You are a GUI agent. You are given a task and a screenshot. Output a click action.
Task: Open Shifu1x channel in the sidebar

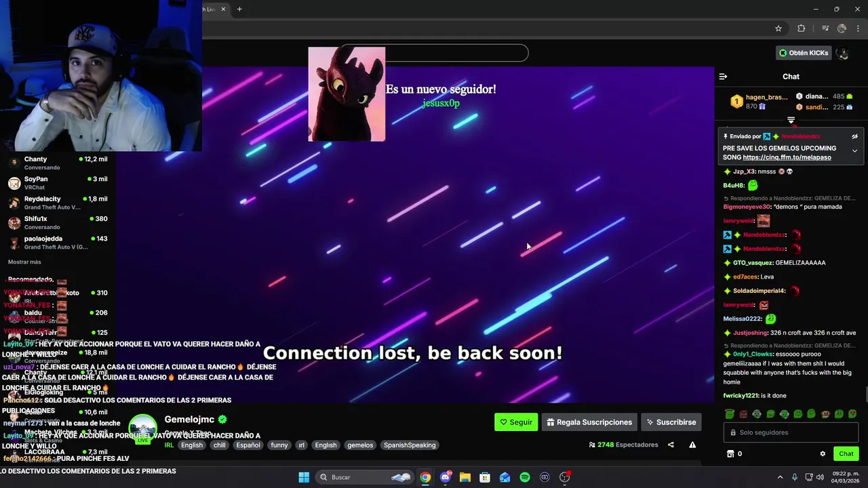tap(58, 223)
